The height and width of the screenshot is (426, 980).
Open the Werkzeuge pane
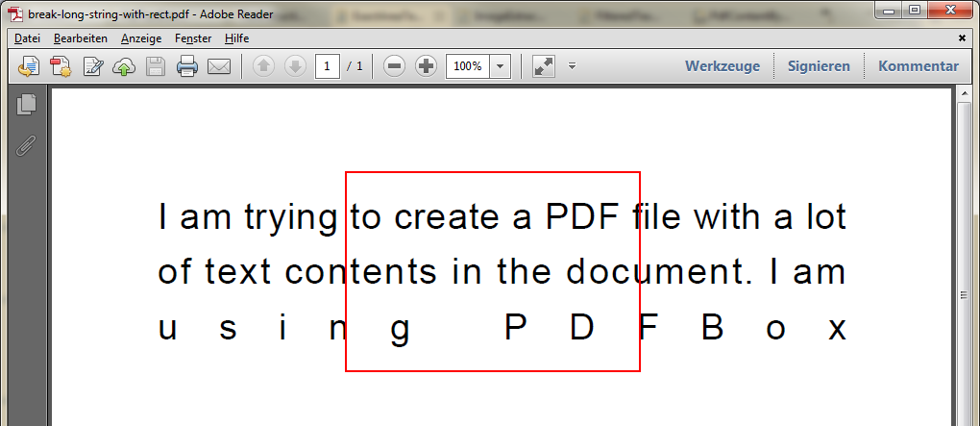[723, 66]
